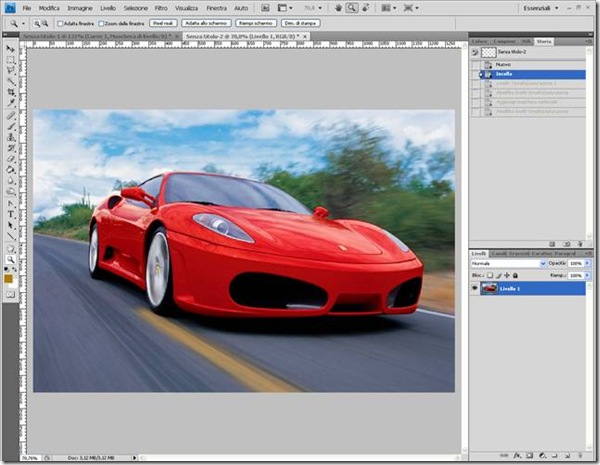
Task: Toggle lock image pixels brush icon
Action: (499, 275)
